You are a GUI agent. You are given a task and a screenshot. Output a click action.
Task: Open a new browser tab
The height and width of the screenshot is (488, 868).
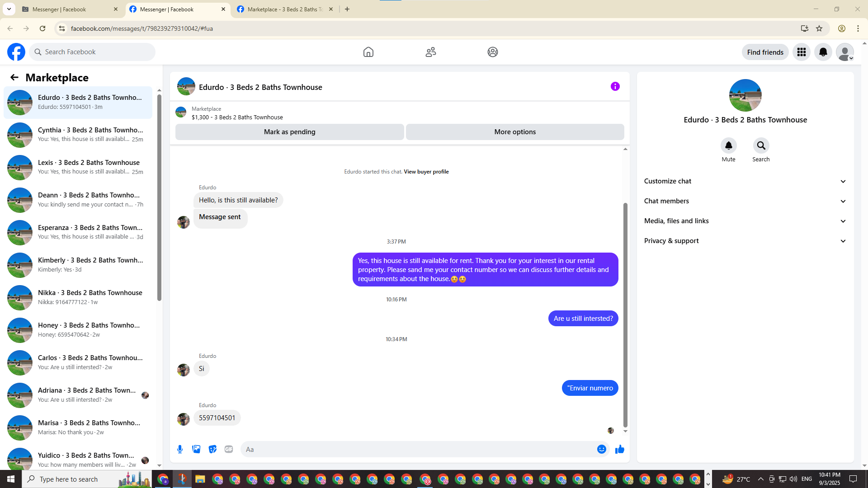[x=347, y=9]
